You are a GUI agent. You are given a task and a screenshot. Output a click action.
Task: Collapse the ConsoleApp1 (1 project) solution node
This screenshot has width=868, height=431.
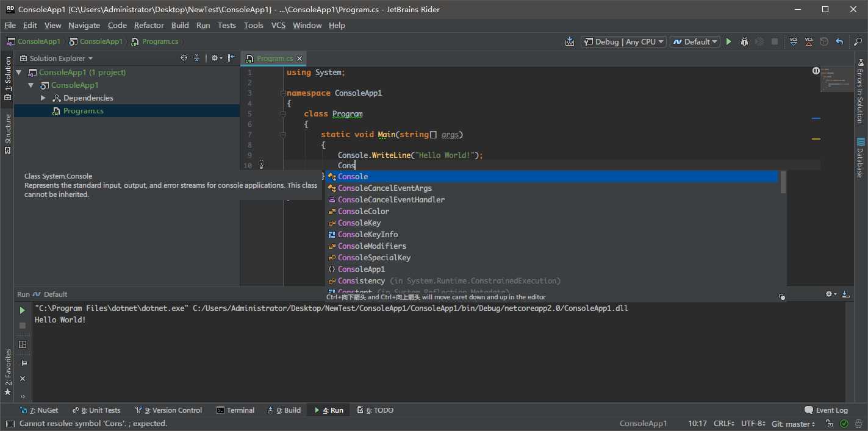(19, 72)
